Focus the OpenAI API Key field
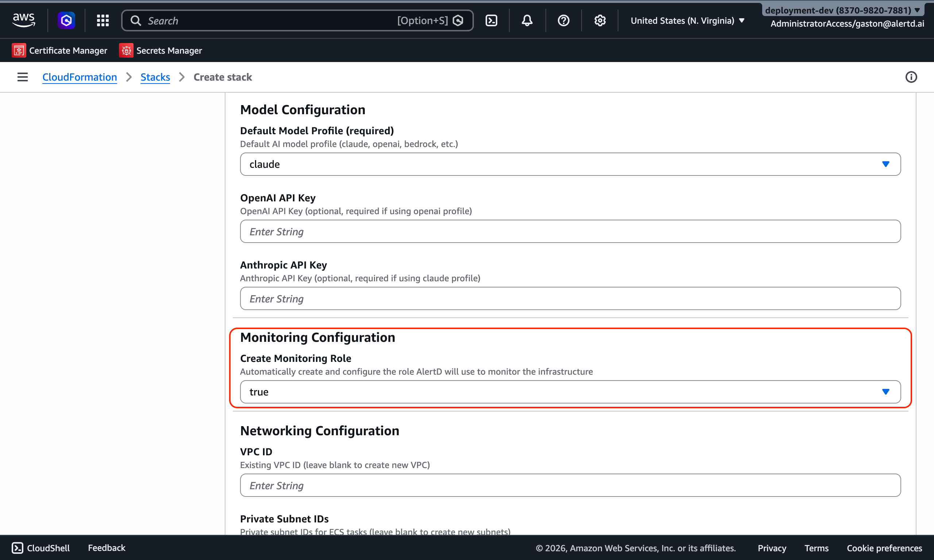Screen dimensions: 934x560 (x=570, y=231)
